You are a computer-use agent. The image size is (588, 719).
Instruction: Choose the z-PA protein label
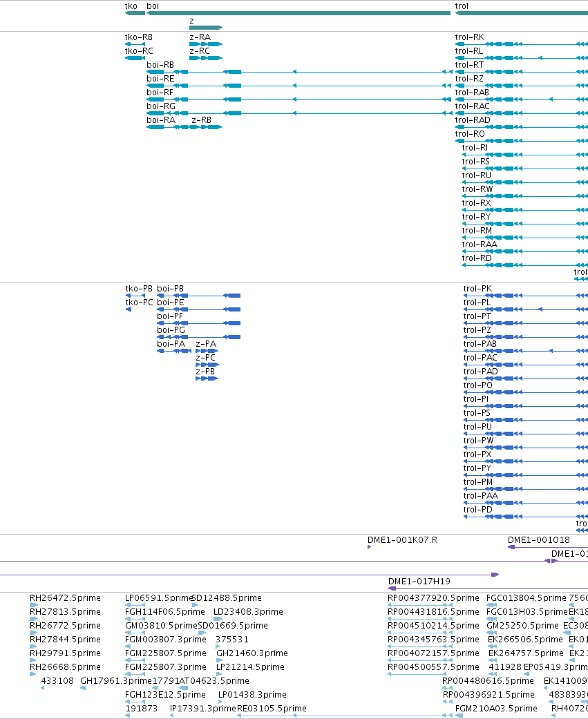pos(206,343)
